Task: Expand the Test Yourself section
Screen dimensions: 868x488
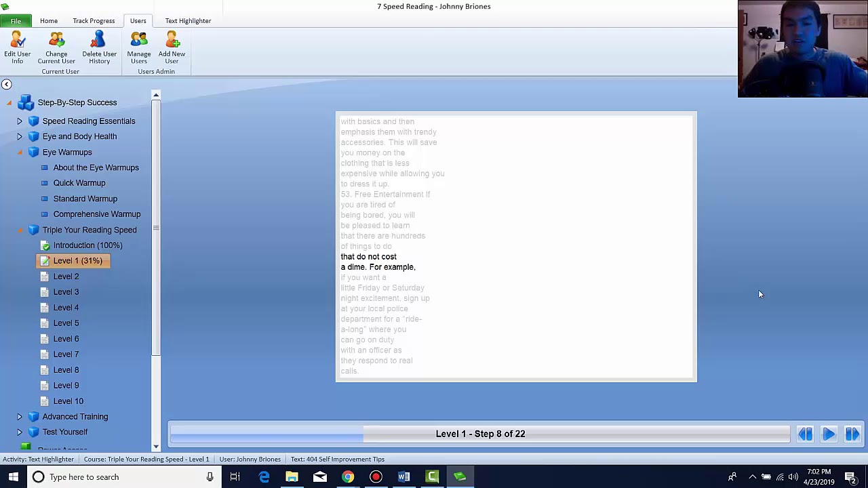Action: [20, 432]
